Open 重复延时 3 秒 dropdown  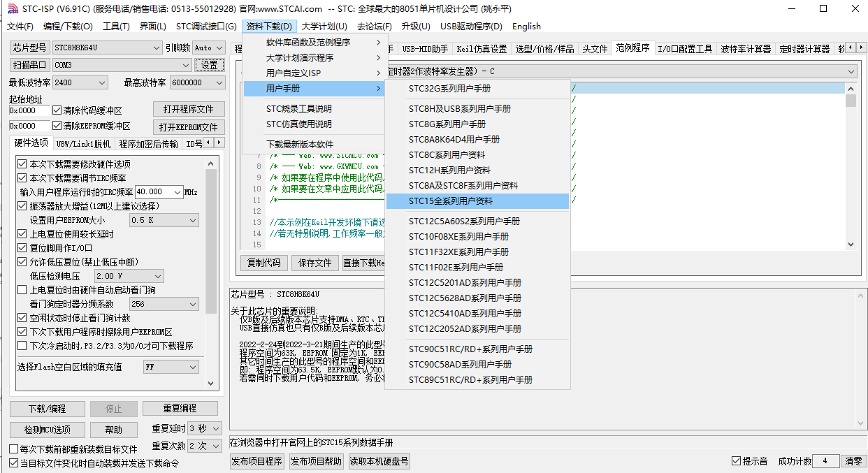[206, 428]
